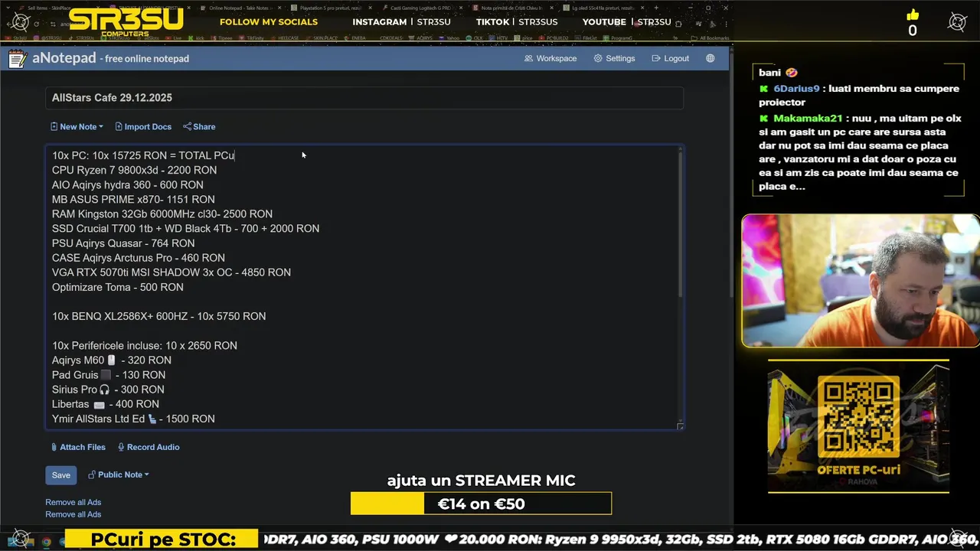
Task: Click the line 'AIO Aqirys hydra 360 - 600 RON'
Action: [128, 185]
